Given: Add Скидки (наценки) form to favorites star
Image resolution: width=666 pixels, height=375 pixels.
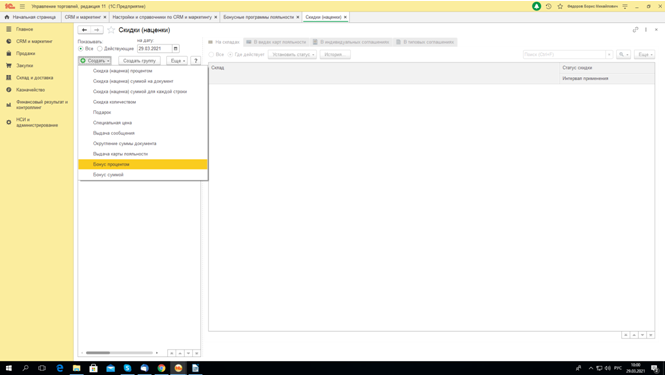Looking at the screenshot, I should 111,30.
